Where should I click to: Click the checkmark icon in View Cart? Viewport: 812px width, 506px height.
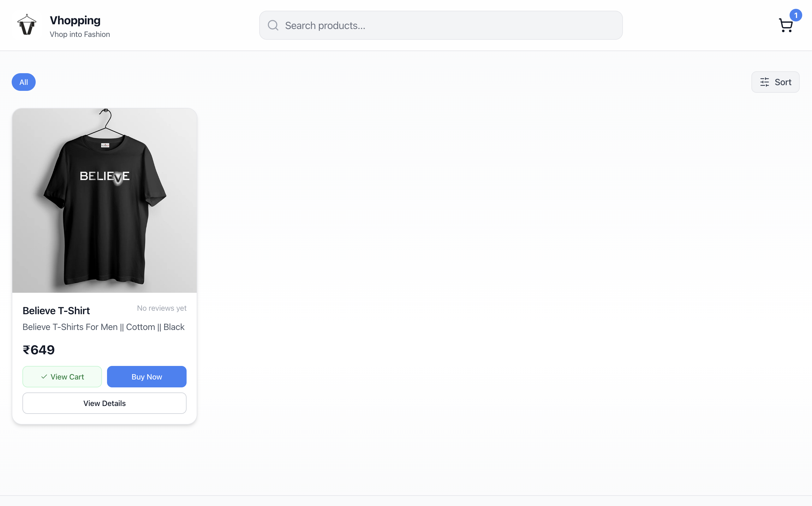pyautogui.click(x=44, y=376)
